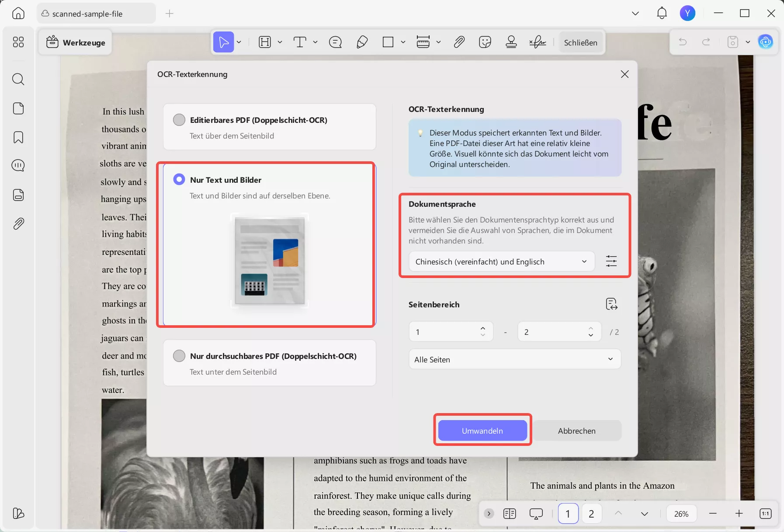Open the form fields panel in sidebar
The width and height of the screenshot is (784, 532).
pos(18,195)
